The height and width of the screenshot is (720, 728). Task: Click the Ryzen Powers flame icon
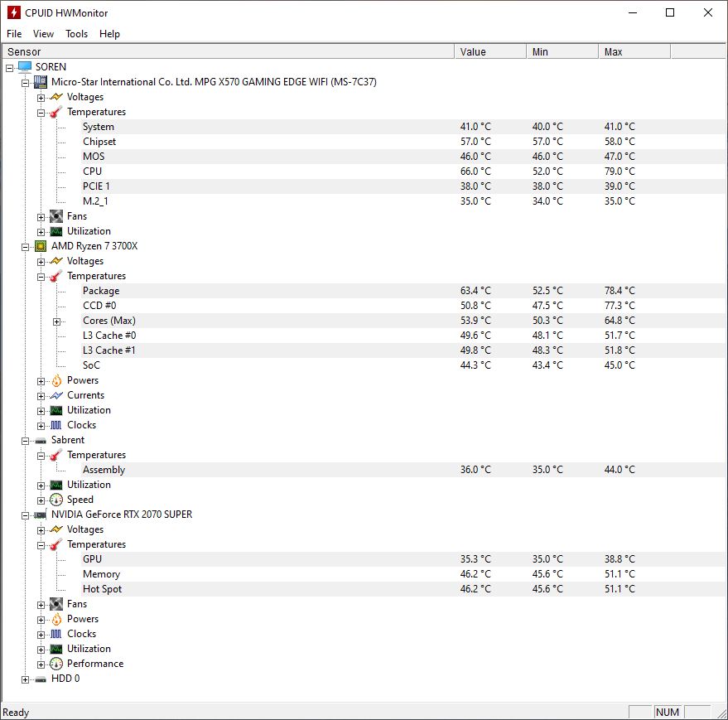(x=56, y=380)
